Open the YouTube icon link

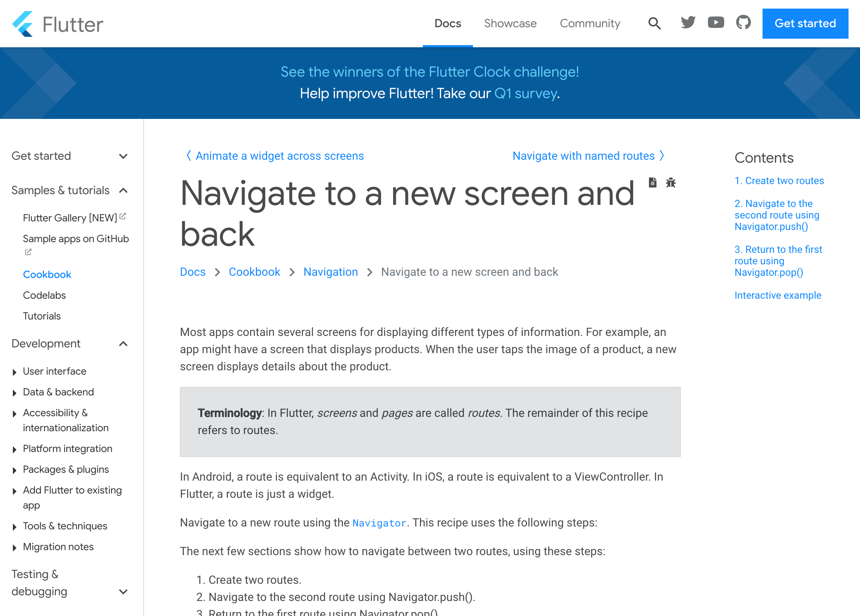716,23
